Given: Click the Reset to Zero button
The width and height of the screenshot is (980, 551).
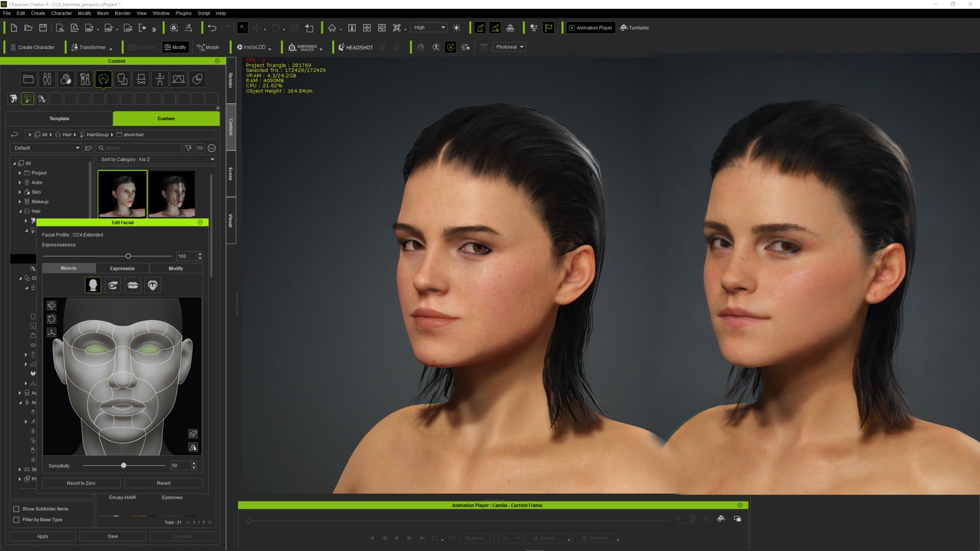Looking at the screenshot, I should [81, 483].
